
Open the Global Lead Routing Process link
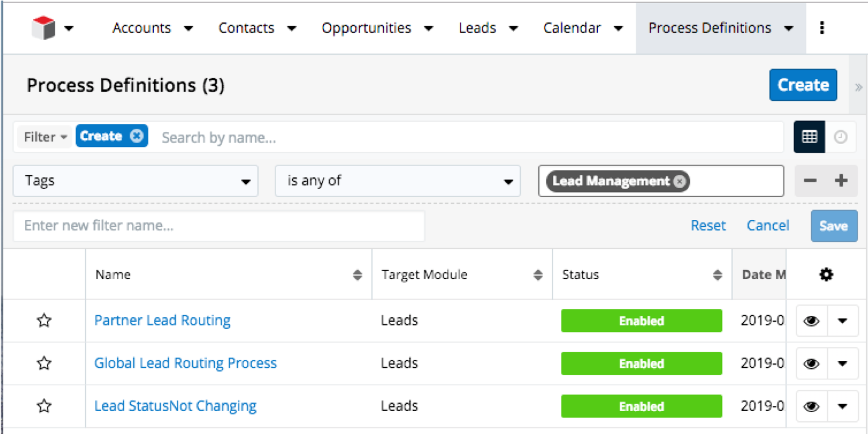point(186,363)
